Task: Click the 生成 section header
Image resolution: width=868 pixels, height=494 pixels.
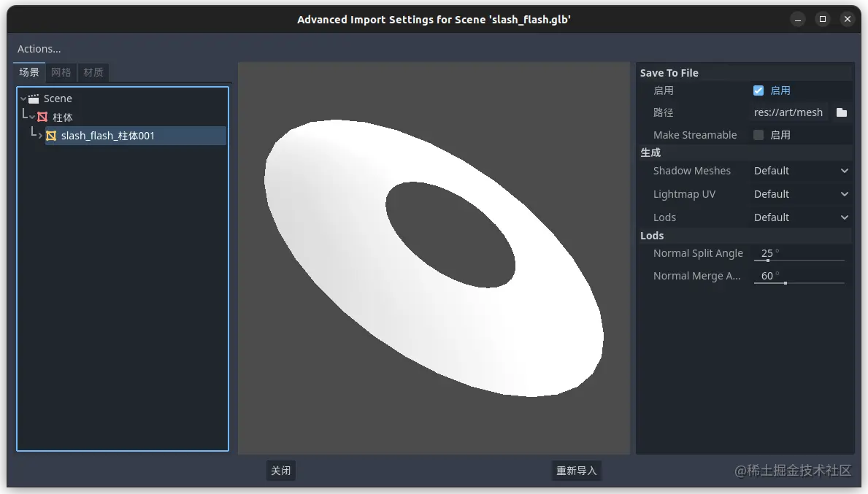Action: [x=745, y=153]
